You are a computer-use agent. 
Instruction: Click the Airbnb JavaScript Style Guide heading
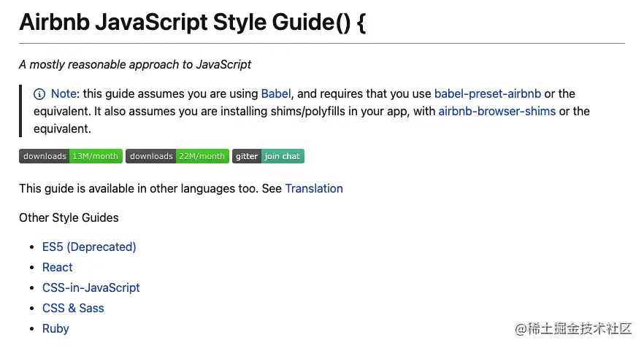coord(192,22)
